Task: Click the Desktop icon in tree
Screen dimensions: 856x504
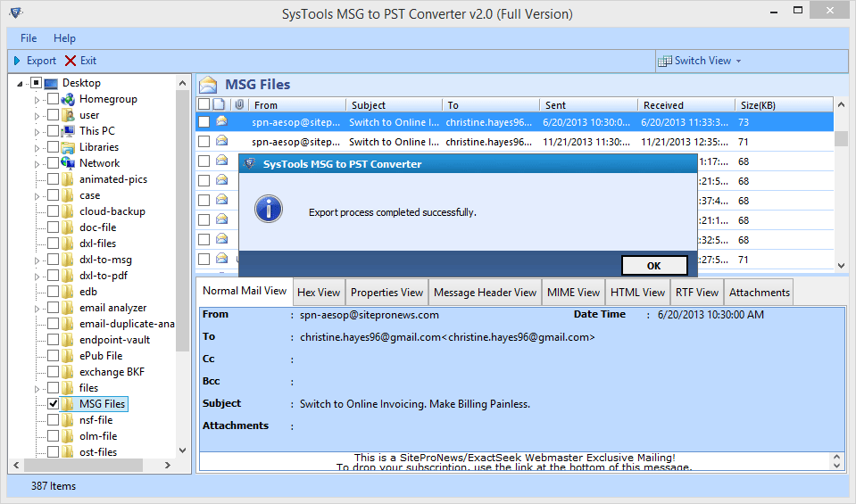Action: 51,84
